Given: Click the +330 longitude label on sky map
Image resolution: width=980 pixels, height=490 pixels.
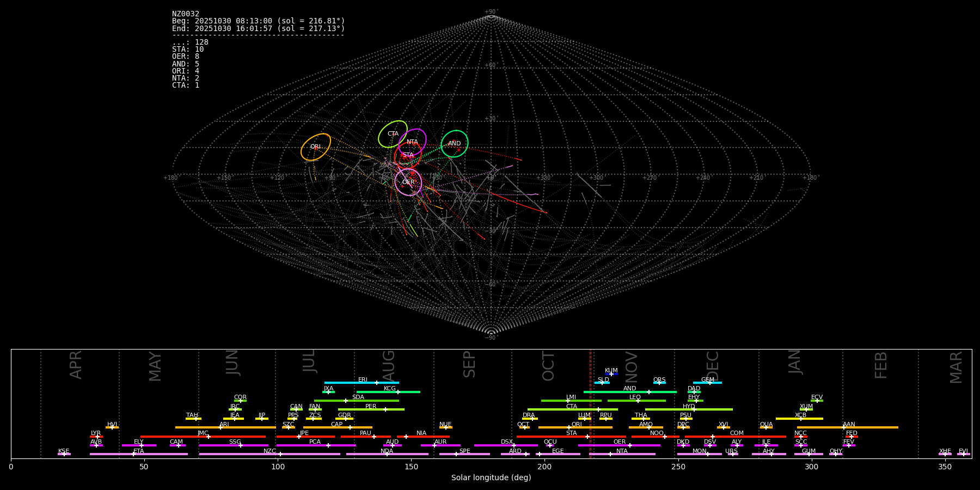Looking at the screenshot, I should 543,178.
